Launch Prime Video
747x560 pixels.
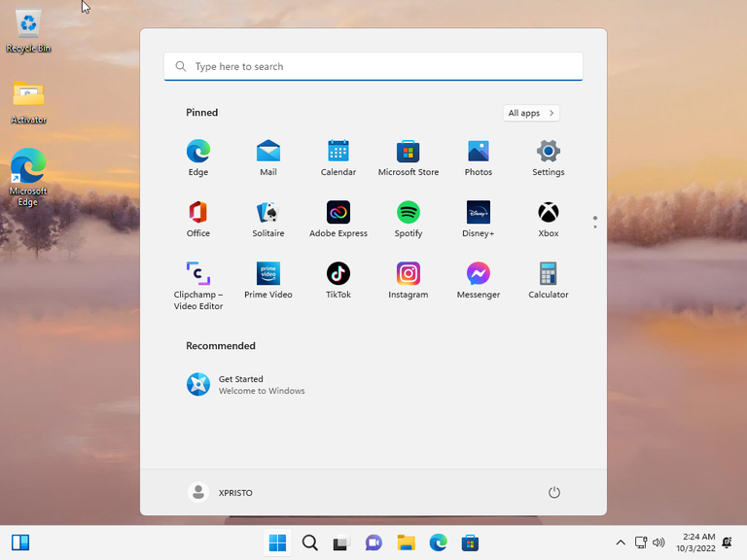[268, 280]
